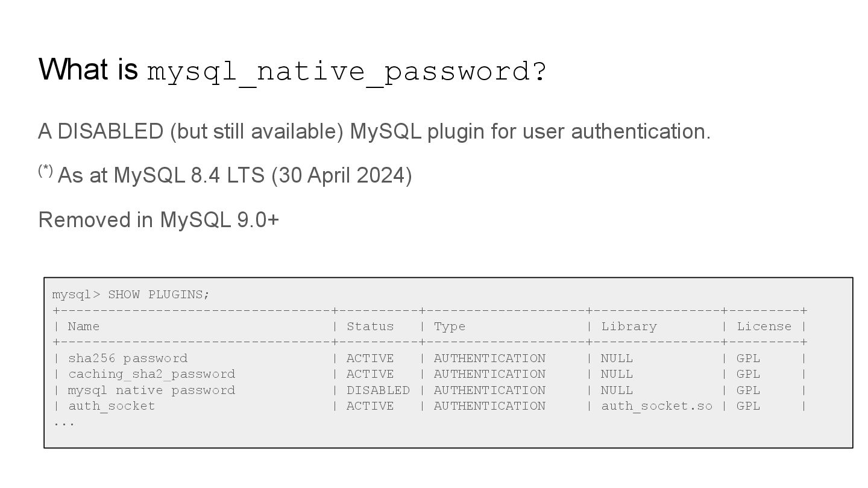The width and height of the screenshot is (868, 488).
Task: Click the License column header
Action: click(x=764, y=327)
